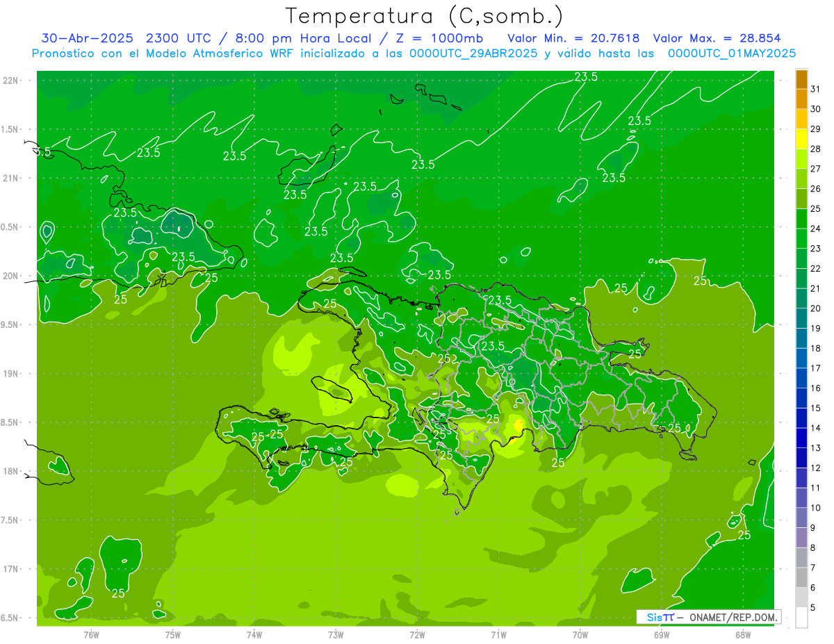Click the '74W' longitude axis label
The height and width of the screenshot is (644, 834).
[254, 635]
